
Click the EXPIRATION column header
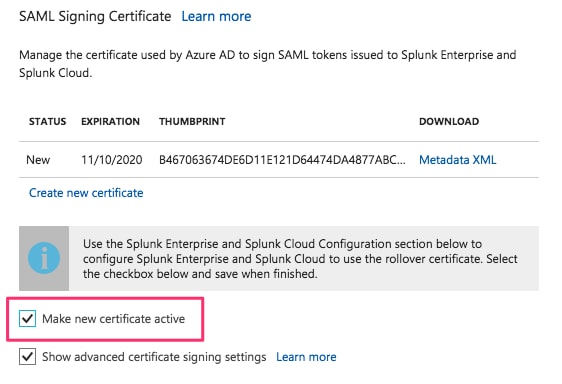point(110,122)
